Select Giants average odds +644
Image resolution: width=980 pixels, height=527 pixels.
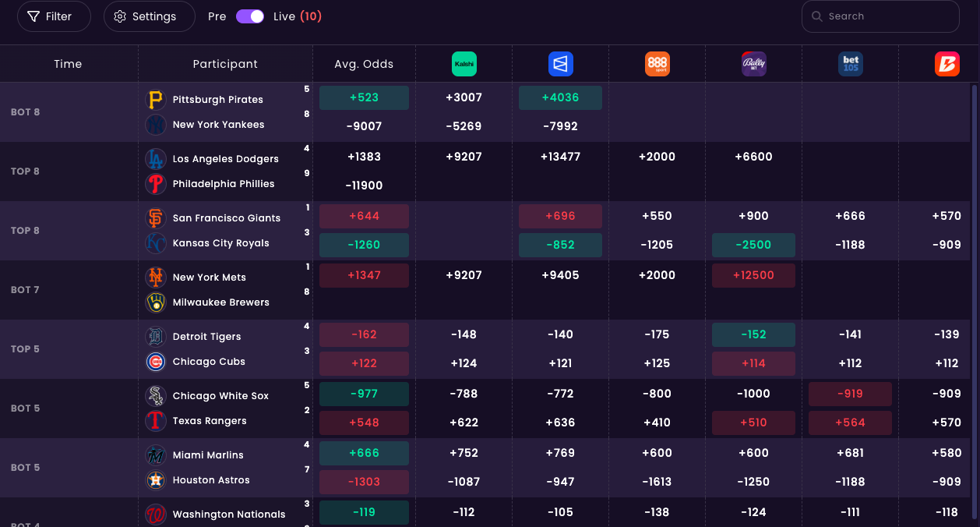click(x=364, y=216)
